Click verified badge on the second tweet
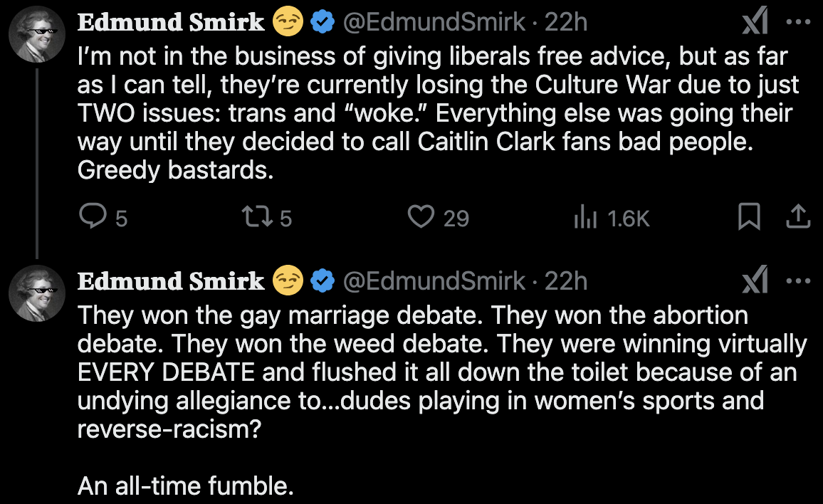The image size is (823, 504). pyautogui.click(x=324, y=282)
